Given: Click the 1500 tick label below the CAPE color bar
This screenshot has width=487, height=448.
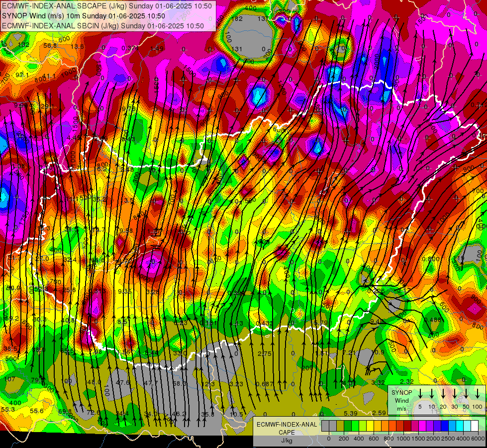Looking at the screenshot, I should (418, 439).
